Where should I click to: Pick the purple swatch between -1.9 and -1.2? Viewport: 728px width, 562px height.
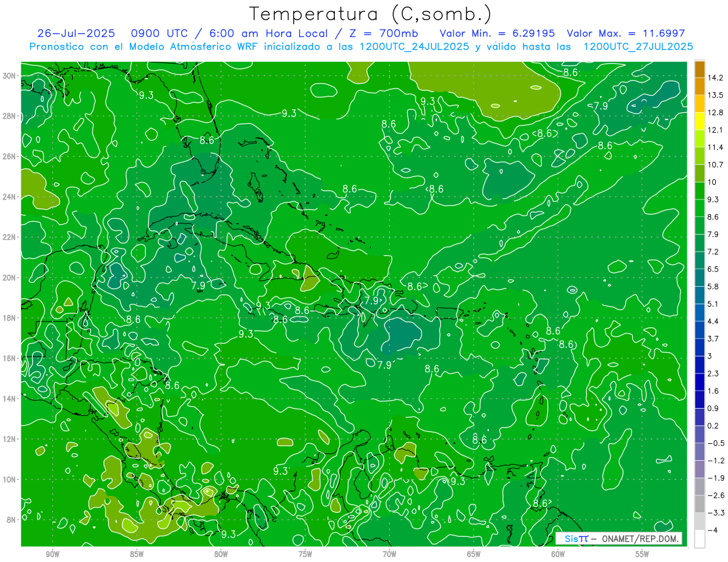[x=699, y=469]
